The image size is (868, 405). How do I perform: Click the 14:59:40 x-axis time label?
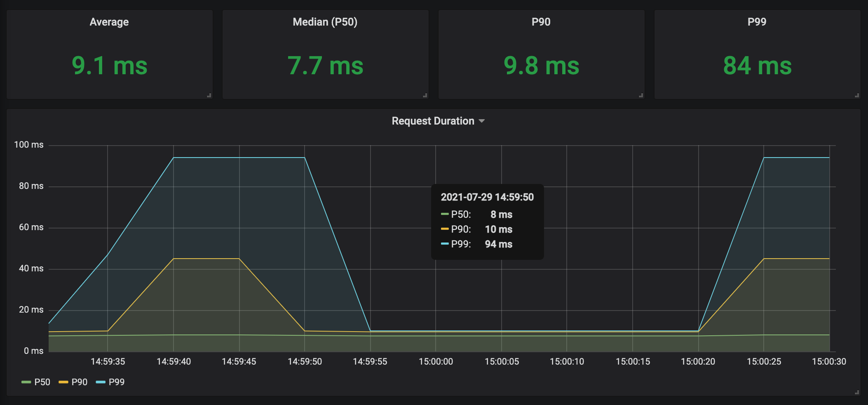174,362
